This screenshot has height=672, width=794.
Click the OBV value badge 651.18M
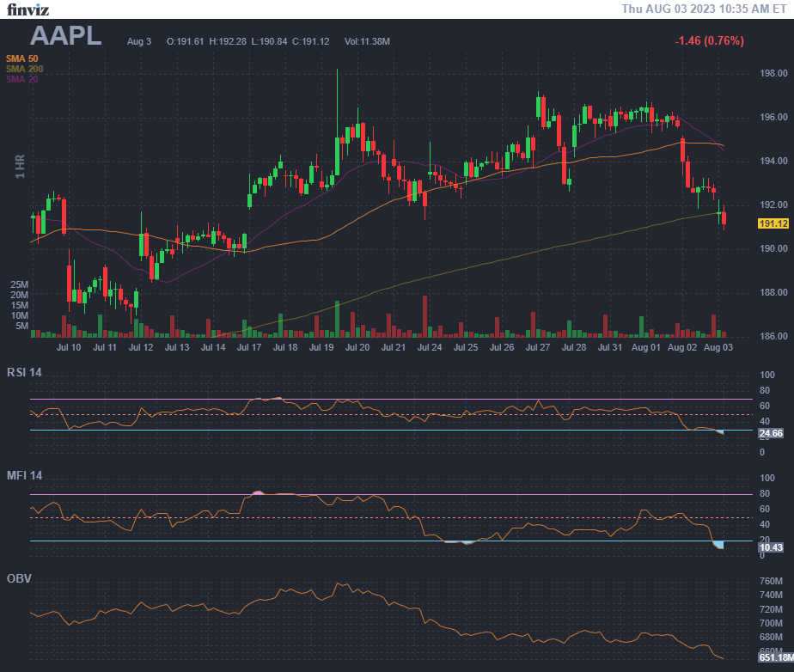pyautogui.click(x=774, y=658)
